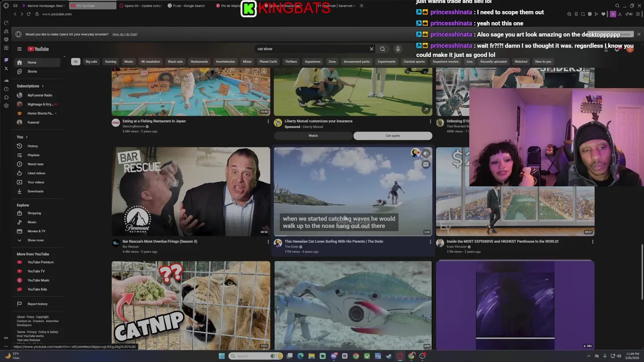The width and height of the screenshot is (644, 362).
Task: Open Opera GX sidebar history clock
Action: (6, 88)
